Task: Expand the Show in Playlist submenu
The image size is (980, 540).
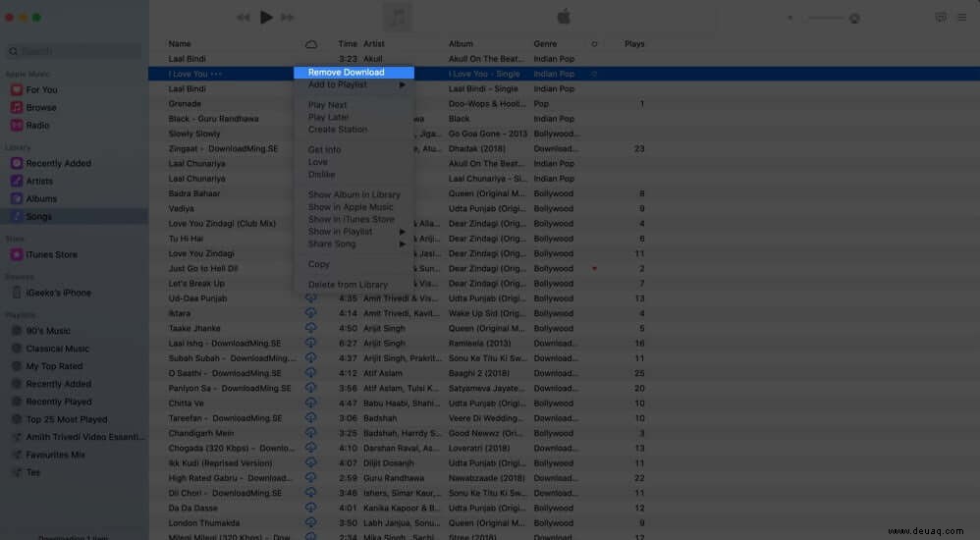Action: tap(354, 232)
